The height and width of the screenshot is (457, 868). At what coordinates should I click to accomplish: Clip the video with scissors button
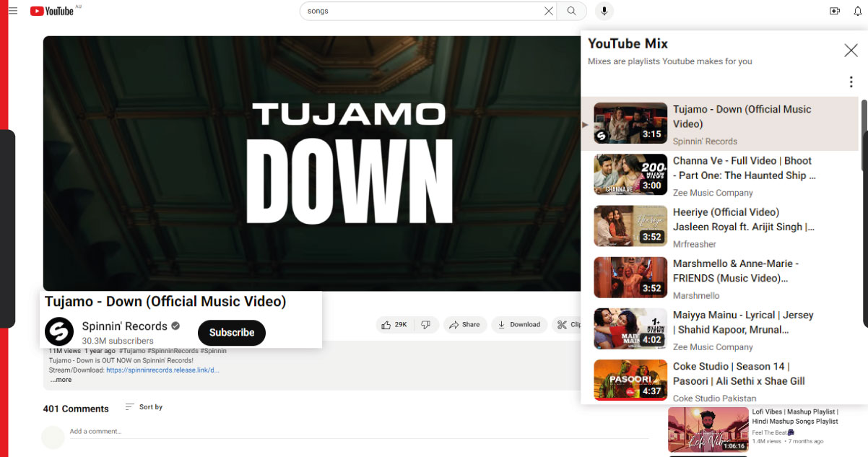pos(567,325)
